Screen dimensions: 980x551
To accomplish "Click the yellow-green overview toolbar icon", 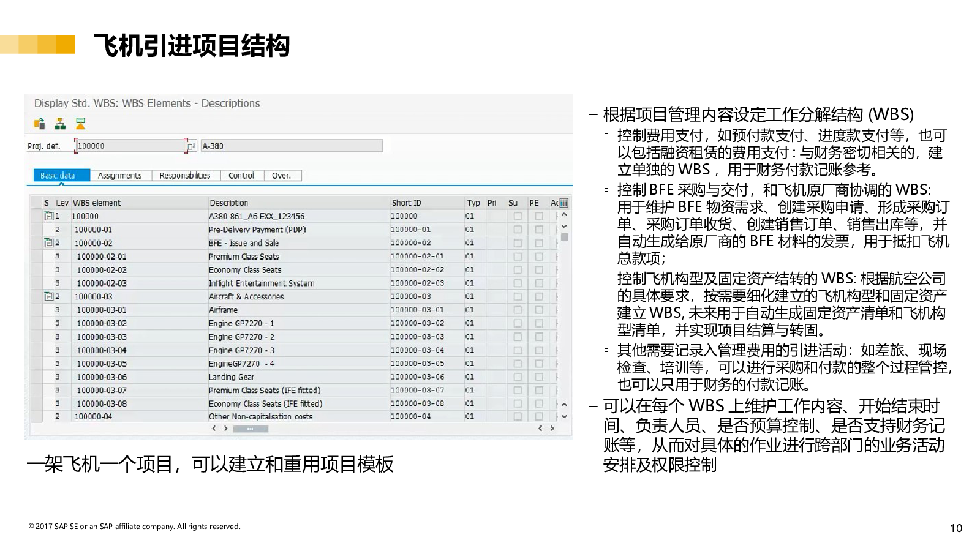I will 80,124.
